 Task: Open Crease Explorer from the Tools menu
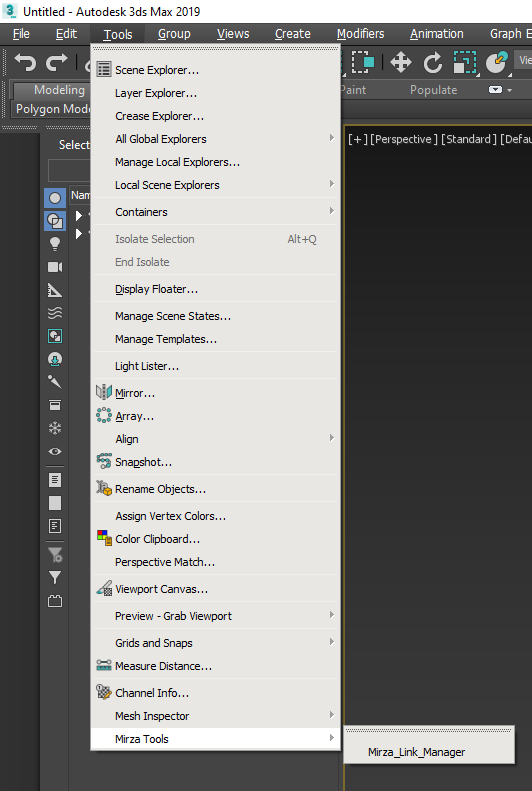(216, 116)
